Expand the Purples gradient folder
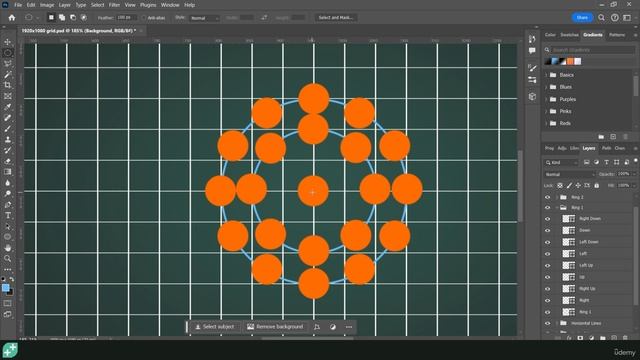This screenshot has height=360, width=640. pyautogui.click(x=546, y=99)
